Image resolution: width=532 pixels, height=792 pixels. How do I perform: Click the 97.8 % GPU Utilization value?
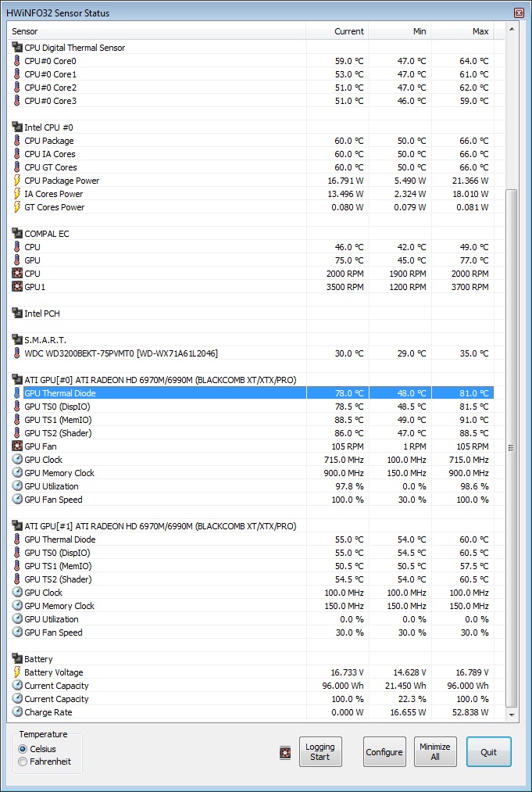(x=349, y=486)
